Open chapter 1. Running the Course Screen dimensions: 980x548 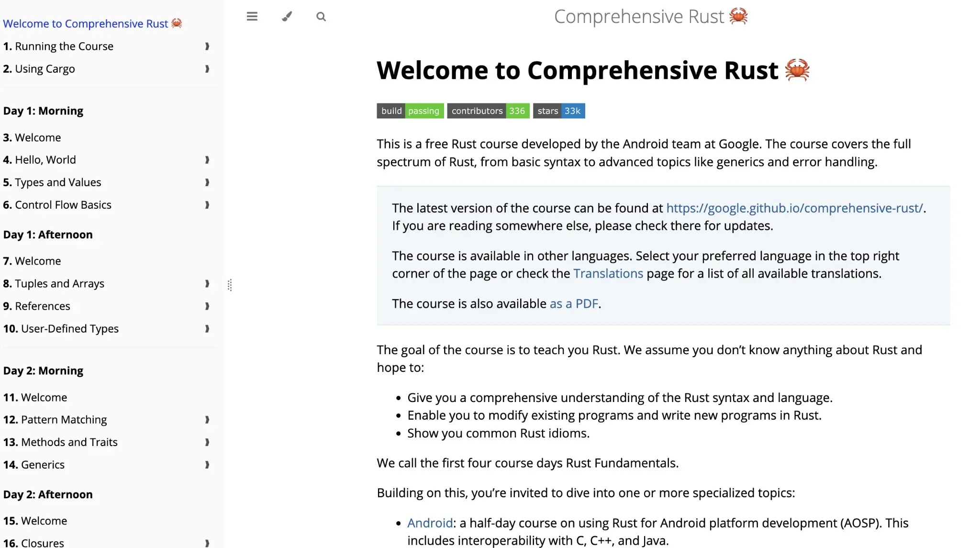click(x=58, y=46)
